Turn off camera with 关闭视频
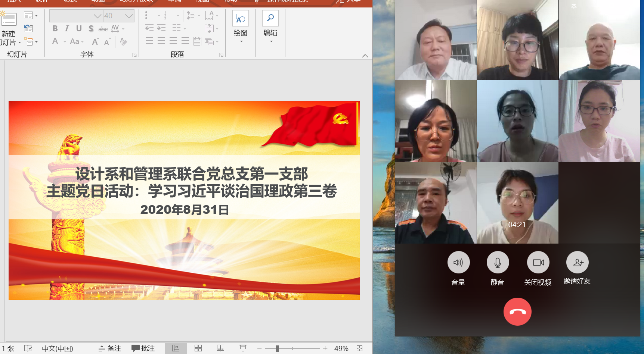The height and width of the screenshot is (354, 644). pyautogui.click(x=538, y=262)
